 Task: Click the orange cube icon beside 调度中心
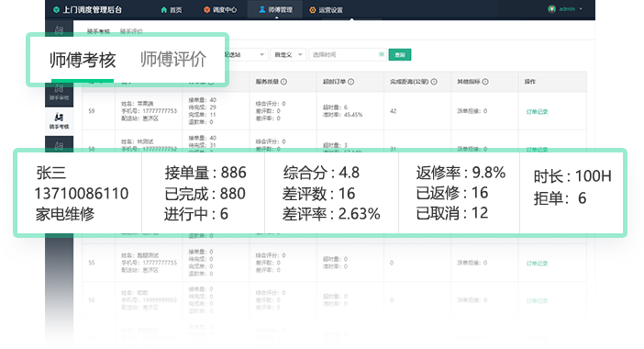(207, 9)
